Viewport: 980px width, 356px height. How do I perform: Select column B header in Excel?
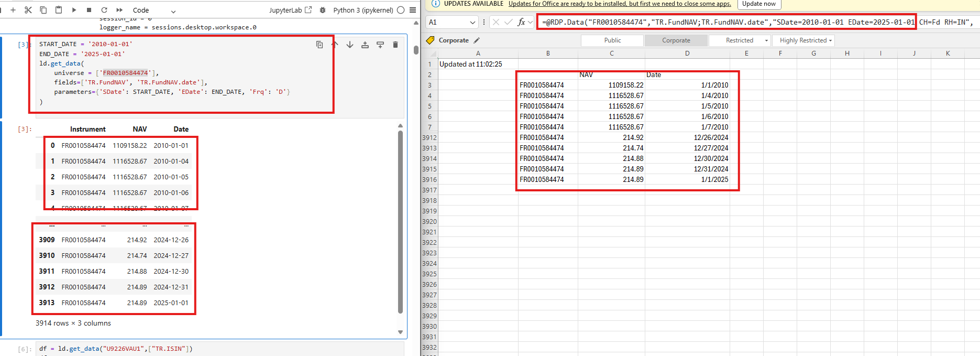pyautogui.click(x=548, y=53)
